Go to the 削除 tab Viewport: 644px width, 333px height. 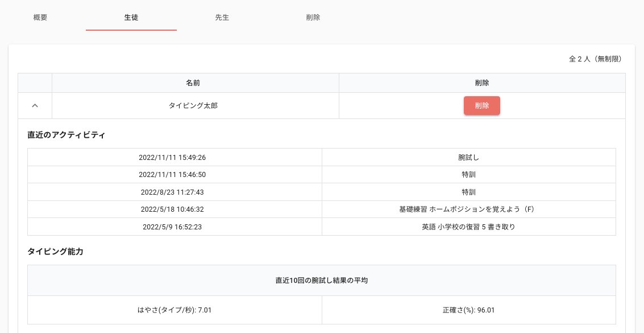[313, 18]
